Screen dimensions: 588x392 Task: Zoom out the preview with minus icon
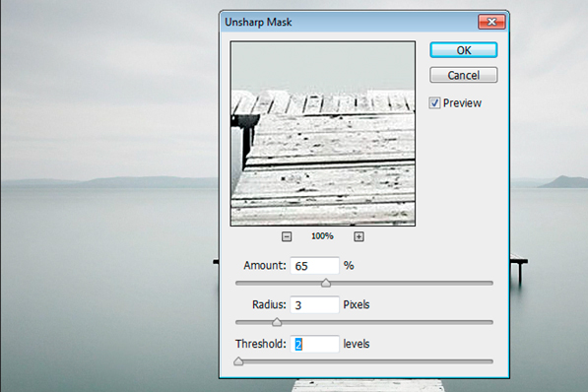click(x=287, y=236)
